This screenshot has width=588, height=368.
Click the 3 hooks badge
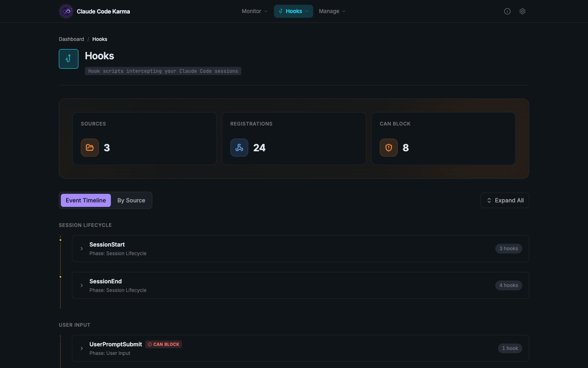click(509, 249)
